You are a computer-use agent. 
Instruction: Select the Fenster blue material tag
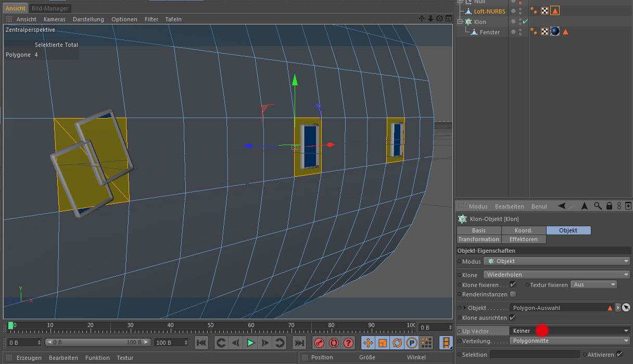pyautogui.click(x=555, y=32)
